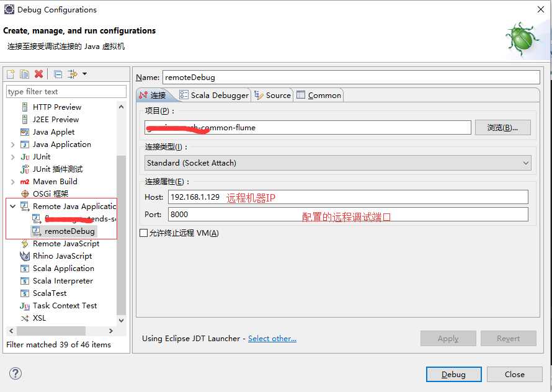This screenshot has height=392, width=552.
Task: Switch to the Scala Debugger tab
Action: pyautogui.click(x=214, y=95)
